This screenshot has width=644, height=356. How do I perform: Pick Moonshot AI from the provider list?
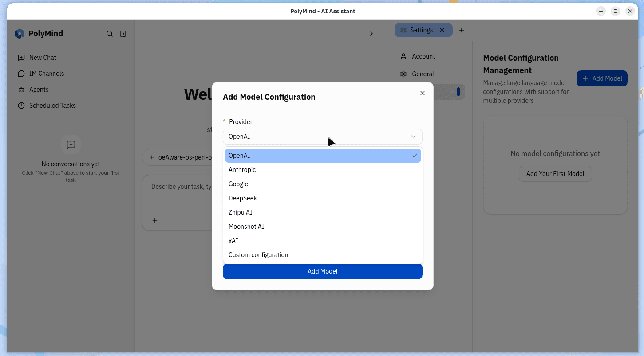click(323, 227)
